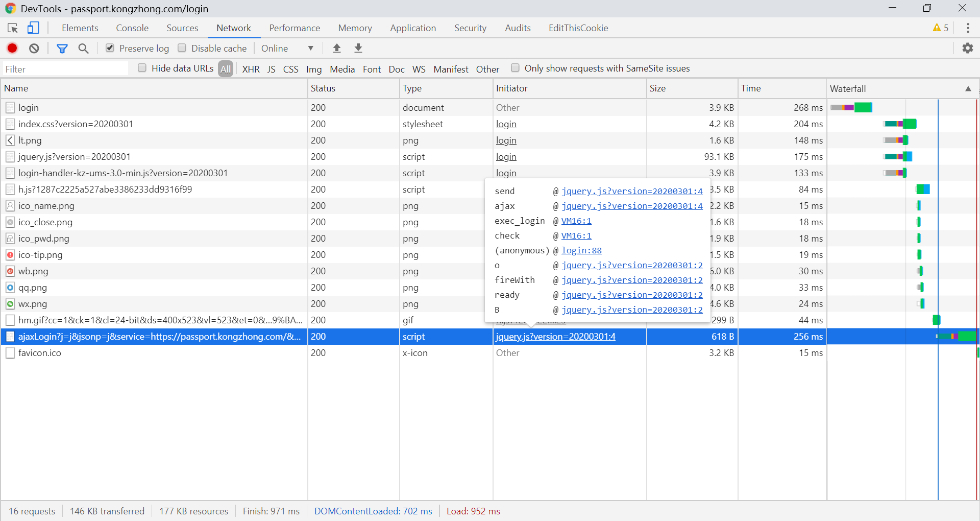Sort by the Waterfall column arrow
Viewport: 980px width, 521px height.
(x=968, y=89)
